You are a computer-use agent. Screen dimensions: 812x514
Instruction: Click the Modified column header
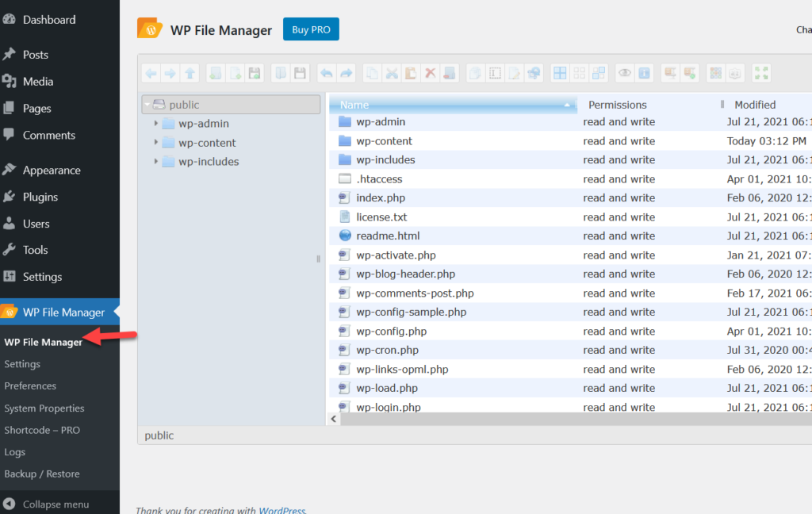755,105
